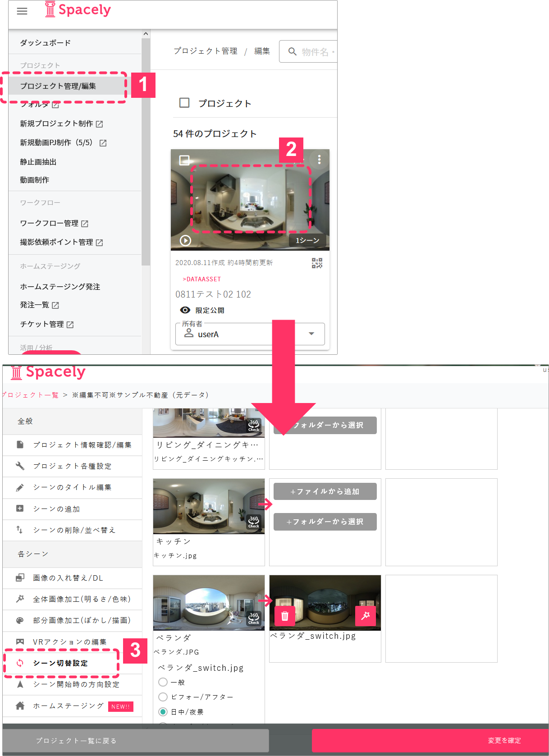Click the プロジェクト管理 breadcrumb

206,51
